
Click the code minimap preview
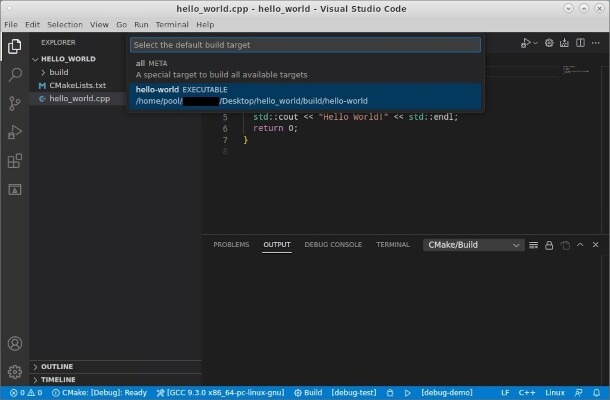click(576, 70)
